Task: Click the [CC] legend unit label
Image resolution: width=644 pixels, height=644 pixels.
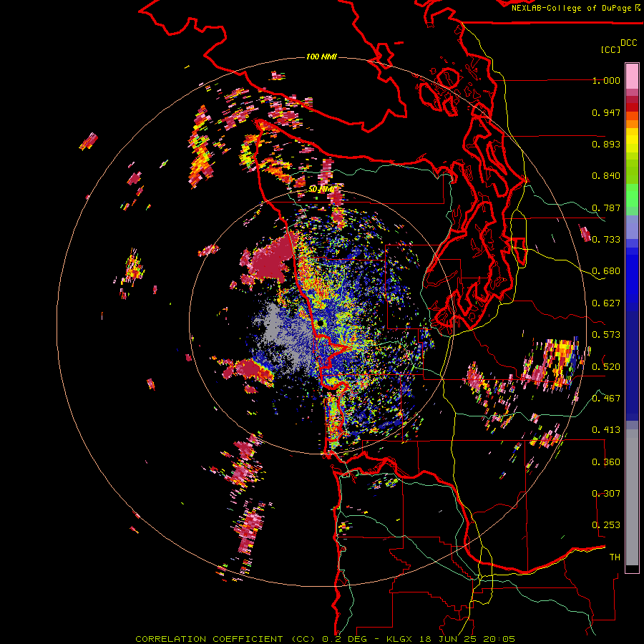Action: coord(610,49)
